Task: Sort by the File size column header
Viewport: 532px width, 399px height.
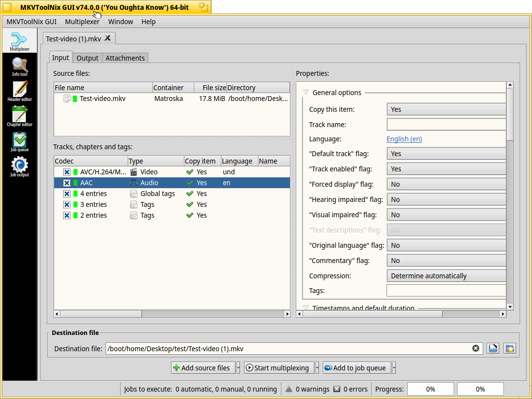Action: pos(210,88)
